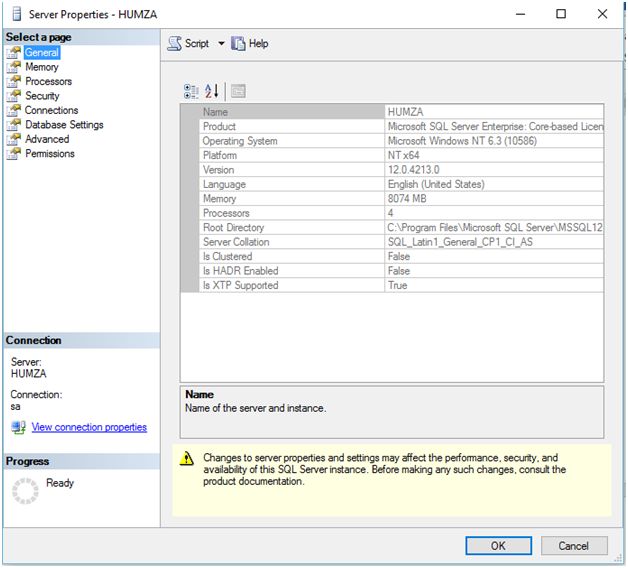The image size is (628, 568).
Task: Click the Progress section header
Action: coord(81,461)
